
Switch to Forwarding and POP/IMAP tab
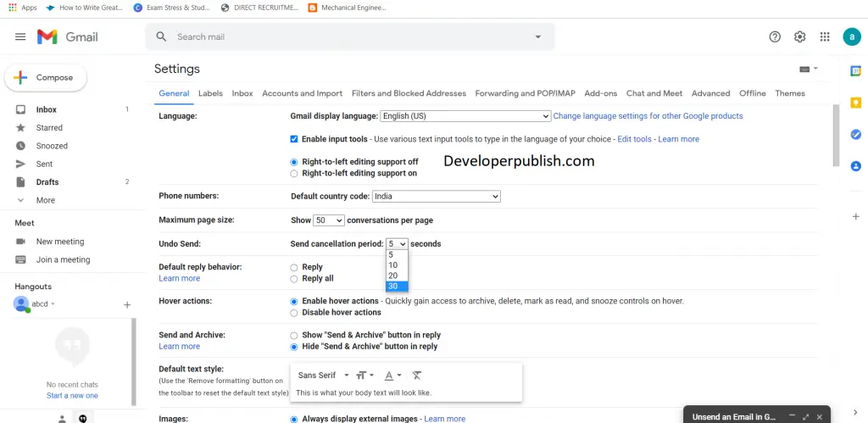(x=525, y=93)
